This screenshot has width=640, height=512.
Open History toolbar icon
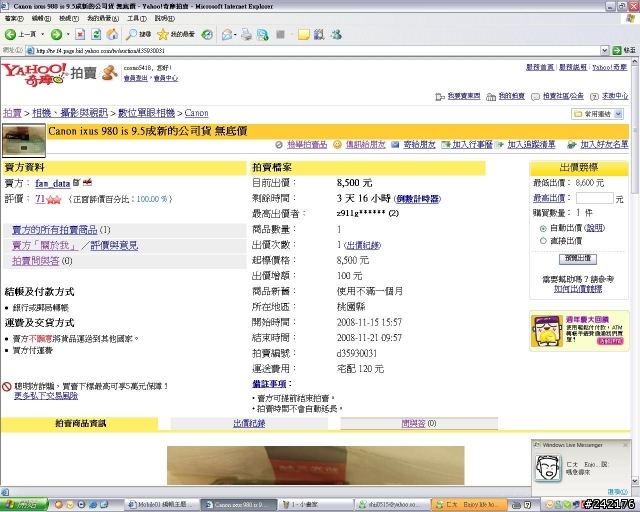pyautogui.click(x=207, y=35)
